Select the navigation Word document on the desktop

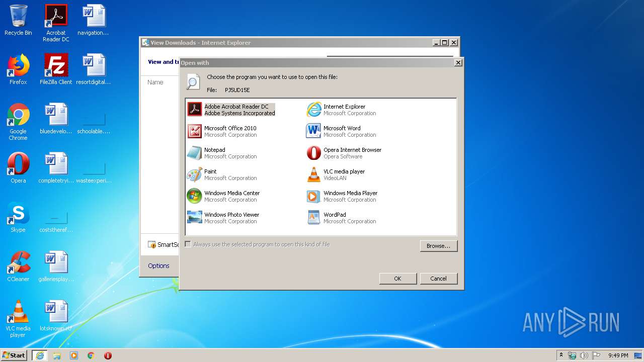point(94,20)
